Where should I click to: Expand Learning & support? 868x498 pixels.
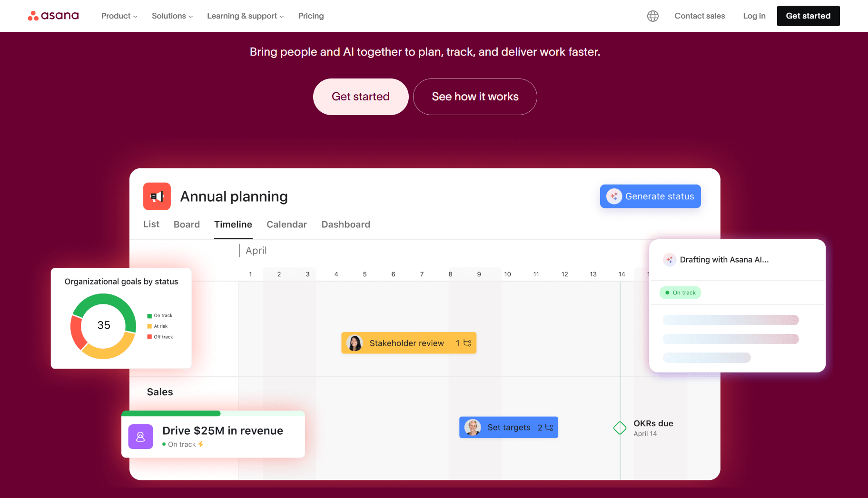point(245,16)
